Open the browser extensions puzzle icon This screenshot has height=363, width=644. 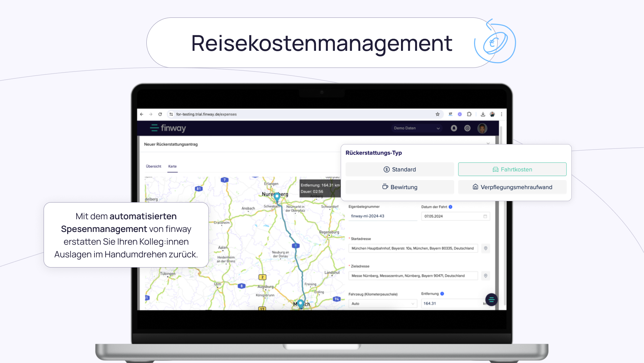click(x=469, y=114)
